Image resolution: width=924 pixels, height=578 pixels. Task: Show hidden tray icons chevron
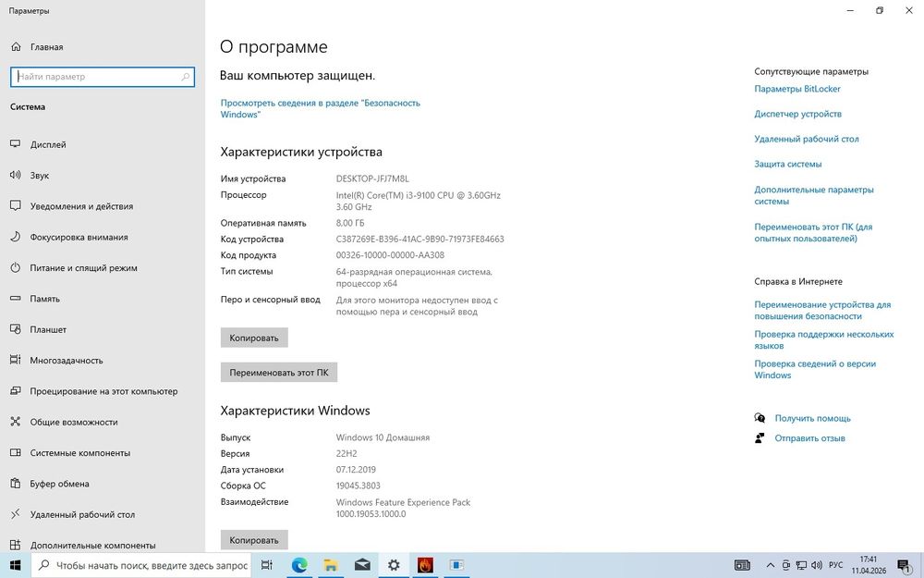pyautogui.click(x=771, y=565)
